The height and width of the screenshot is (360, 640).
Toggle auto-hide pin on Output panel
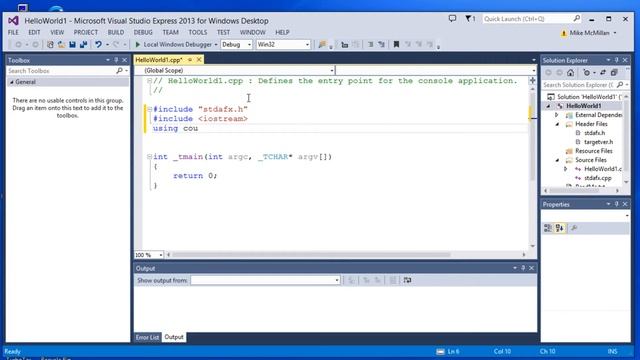(523, 268)
